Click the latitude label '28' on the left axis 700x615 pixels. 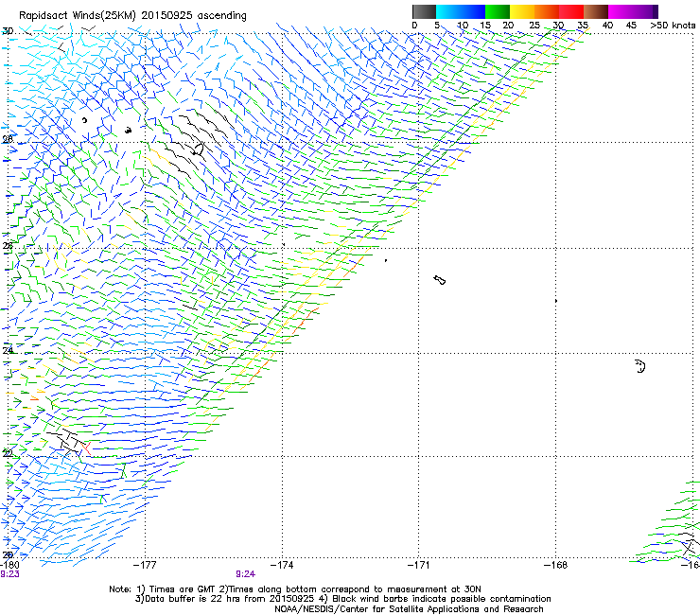coord(8,139)
